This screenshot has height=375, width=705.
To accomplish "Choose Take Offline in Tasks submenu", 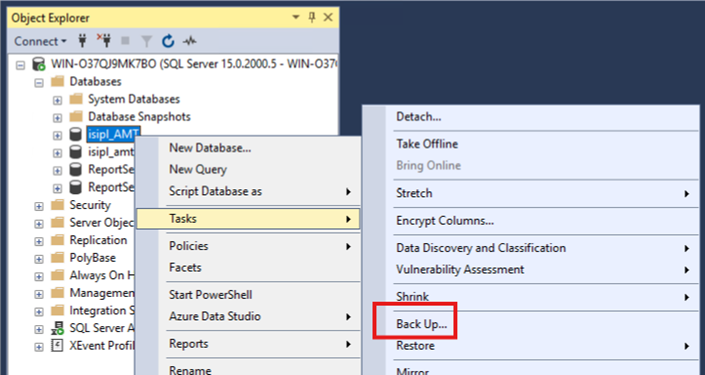I will point(531,144).
